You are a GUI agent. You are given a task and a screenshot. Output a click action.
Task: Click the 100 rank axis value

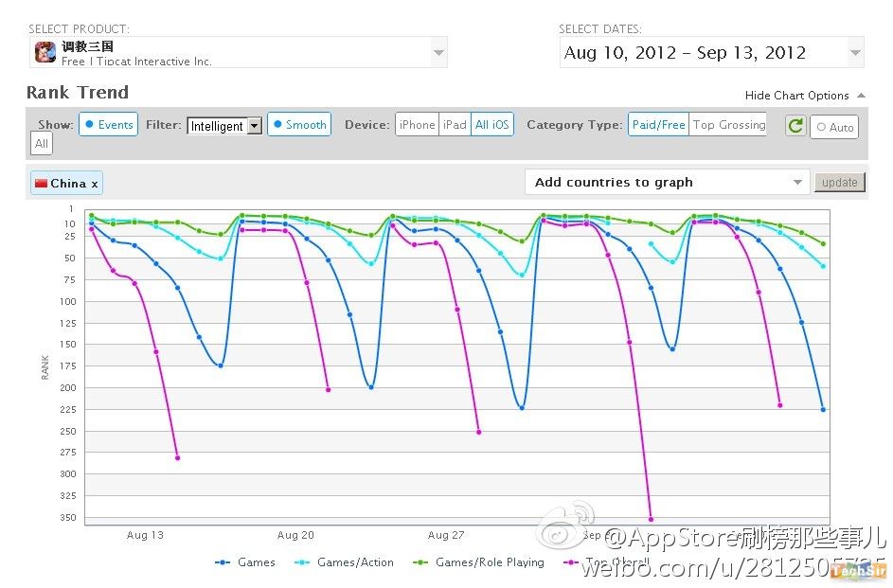[68, 302]
